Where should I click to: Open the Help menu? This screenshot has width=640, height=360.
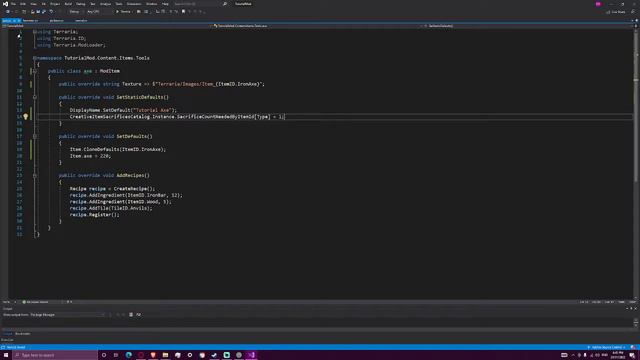165,4
